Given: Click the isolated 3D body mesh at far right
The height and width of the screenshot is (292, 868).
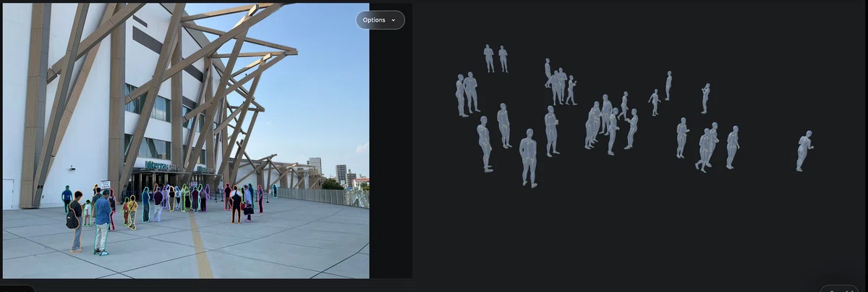Looking at the screenshot, I should [804, 151].
